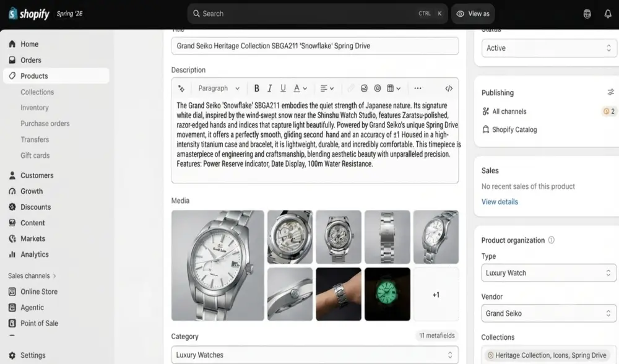Screen dimensions: 619x364
Task: Click the Spring '26 edition label
Action: (x=69, y=14)
